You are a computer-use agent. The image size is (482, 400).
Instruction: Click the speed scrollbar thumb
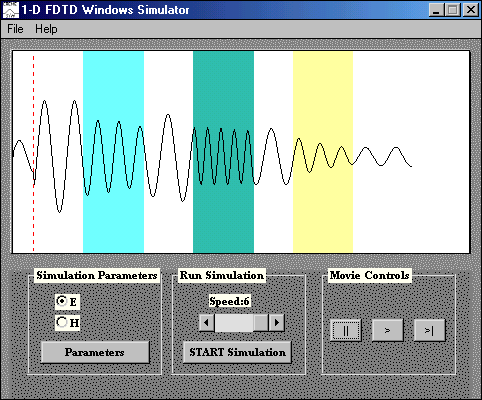[261, 323]
